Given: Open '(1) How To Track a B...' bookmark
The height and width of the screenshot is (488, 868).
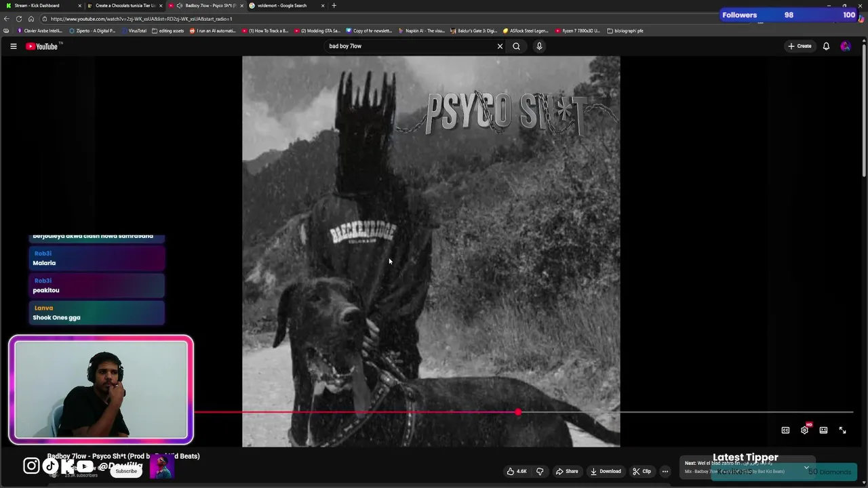Looking at the screenshot, I should (x=265, y=30).
